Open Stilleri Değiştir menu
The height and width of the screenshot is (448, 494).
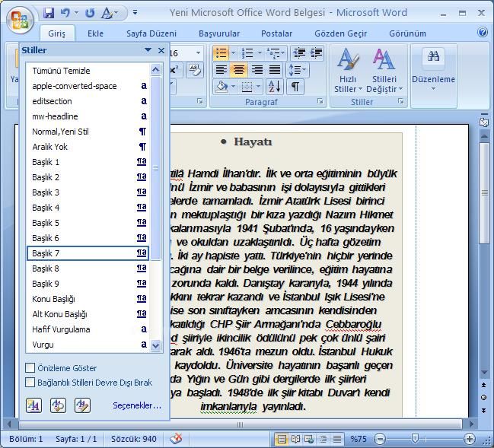coord(384,71)
